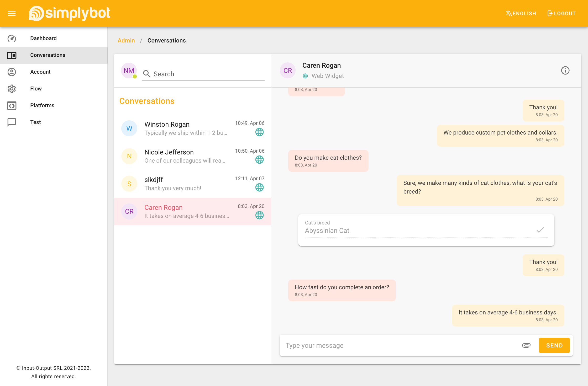Click message 'We produce custom pet clothes and collars.'

[500, 136]
